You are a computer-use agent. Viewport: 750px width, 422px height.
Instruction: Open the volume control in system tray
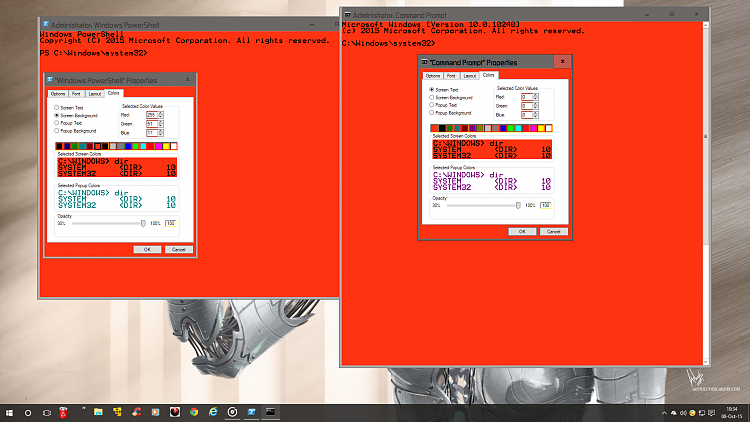pyautogui.click(x=683, y=413)
